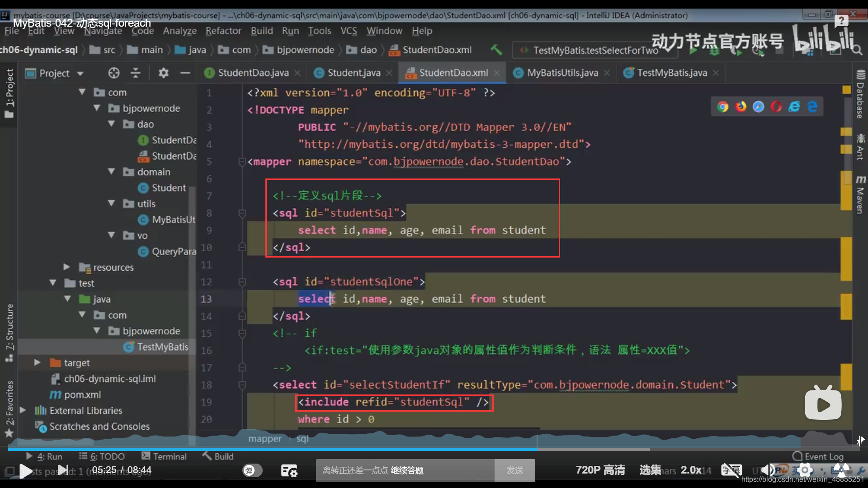Open preview in Firefox browser icon
This screenshot has width=868, height=488.
click(741, 107)
